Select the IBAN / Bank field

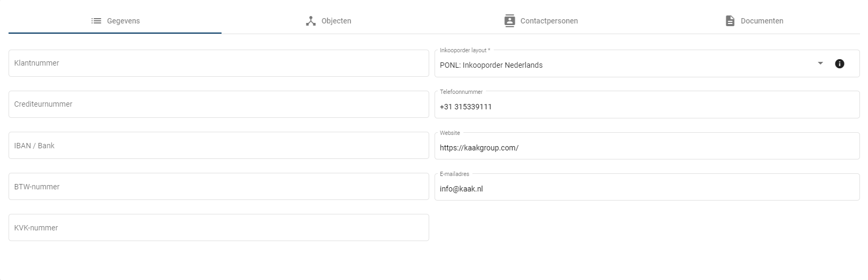219,146
